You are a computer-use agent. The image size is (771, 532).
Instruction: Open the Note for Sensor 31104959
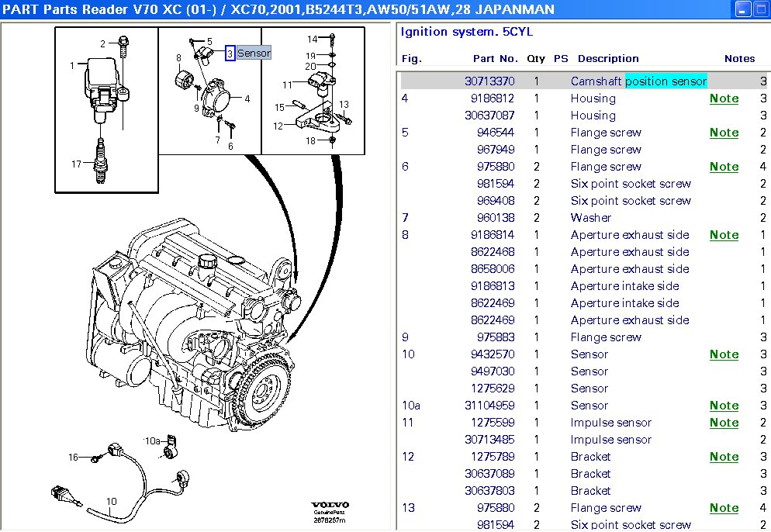click(x=724, y=406)
